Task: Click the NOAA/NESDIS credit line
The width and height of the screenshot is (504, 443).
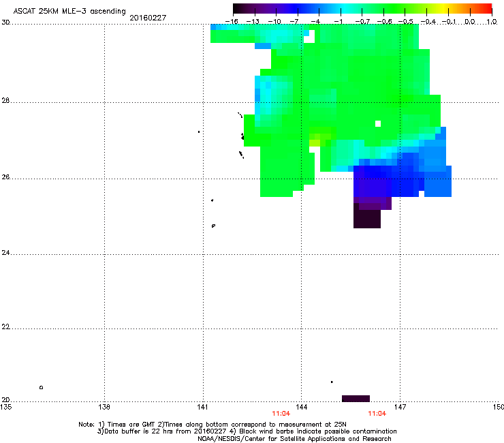Action: 294,439
